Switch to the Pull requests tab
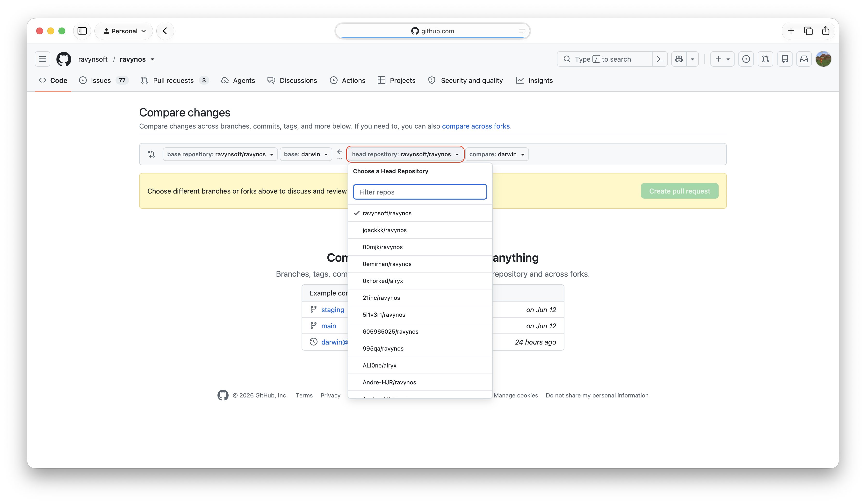 [174, 80]
